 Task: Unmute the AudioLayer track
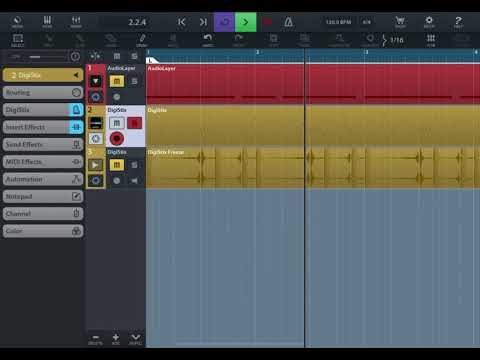(117, 81)
